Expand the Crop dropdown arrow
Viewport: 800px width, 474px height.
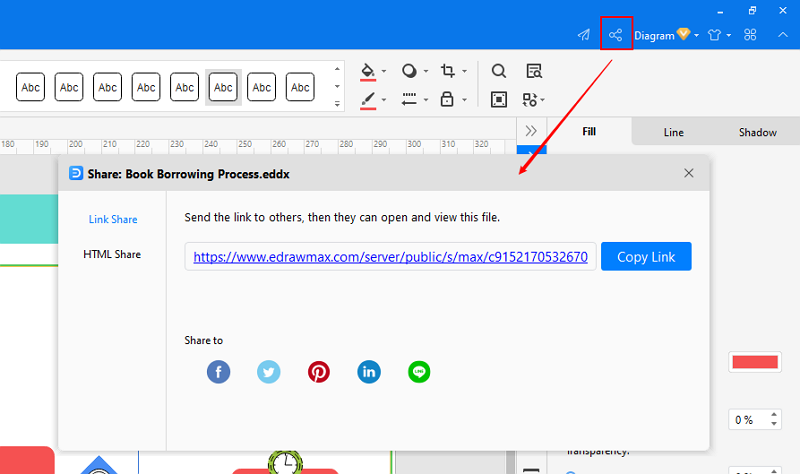(x=464, y=71)
